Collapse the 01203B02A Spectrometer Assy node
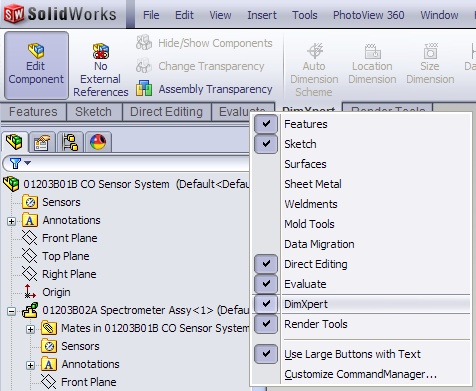This screenshot has width=476, height=391. click(x=11, y=311)
